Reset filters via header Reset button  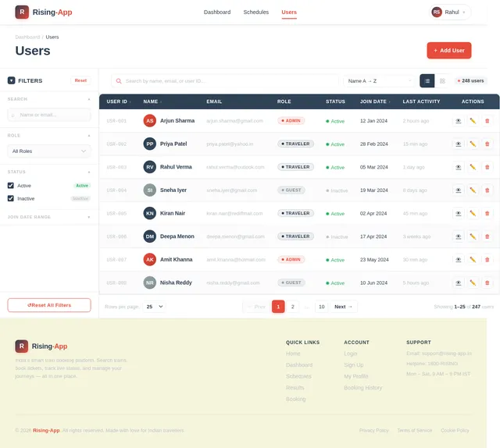(x=80, y=80)
